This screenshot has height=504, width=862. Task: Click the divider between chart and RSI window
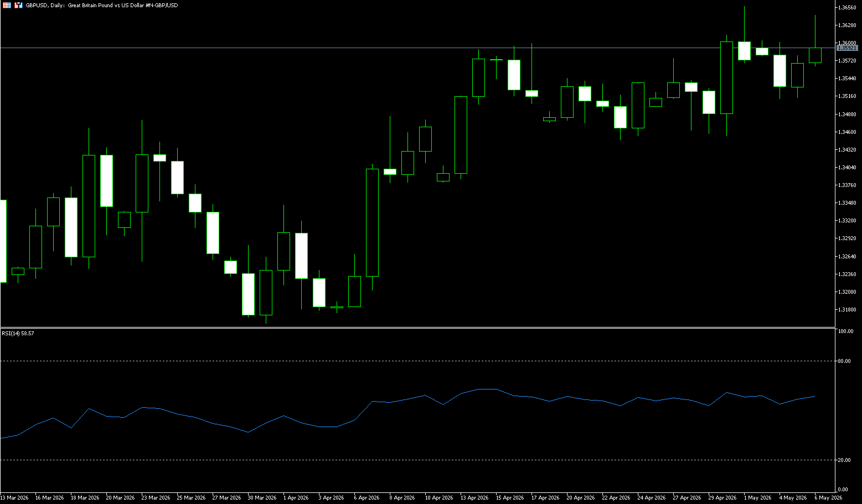tap(418, 328)
